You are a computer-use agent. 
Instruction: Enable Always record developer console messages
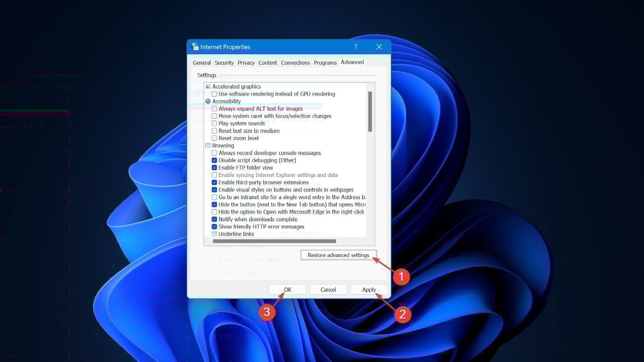pos(214,153)
